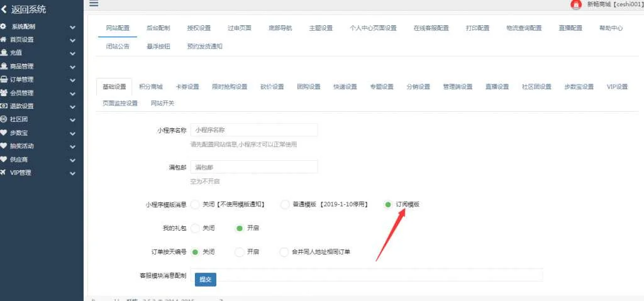Switch to the 积分商城 tab
The height and width of the screenshot is (301, 644).
(x=151, y=87)
